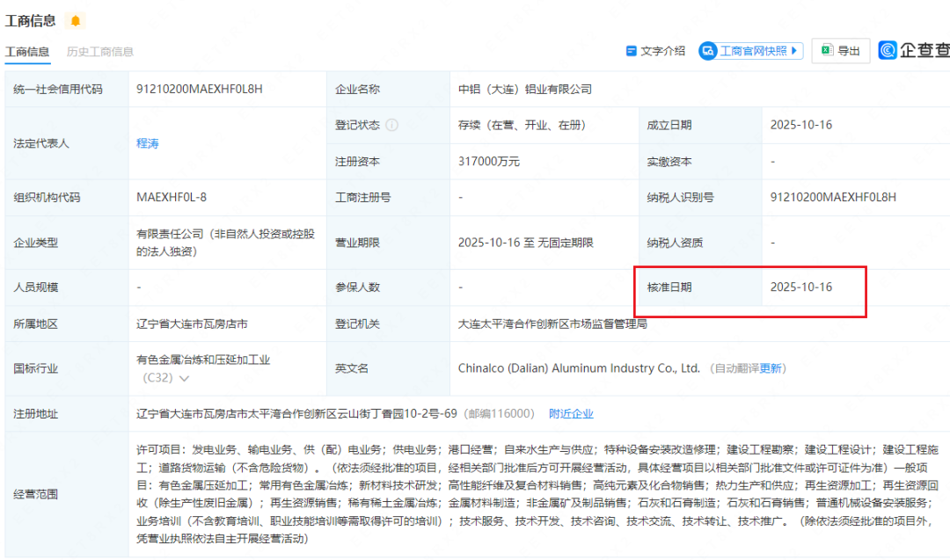The image size is (950, 560).
Task: Click the 附近企业 link
Action: (x=571, y=413)
